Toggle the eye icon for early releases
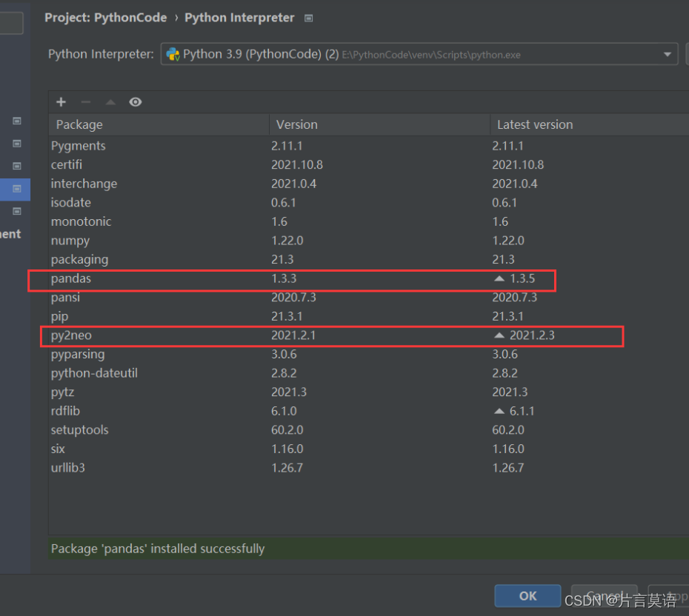Viewport: 689px width, 616px height. click(136, 102)
